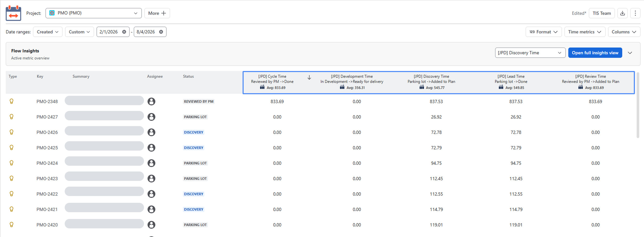Click the assignee avatar for PMO-2425
The height and width of the screenshot is (237, 644).
[151, 147]
